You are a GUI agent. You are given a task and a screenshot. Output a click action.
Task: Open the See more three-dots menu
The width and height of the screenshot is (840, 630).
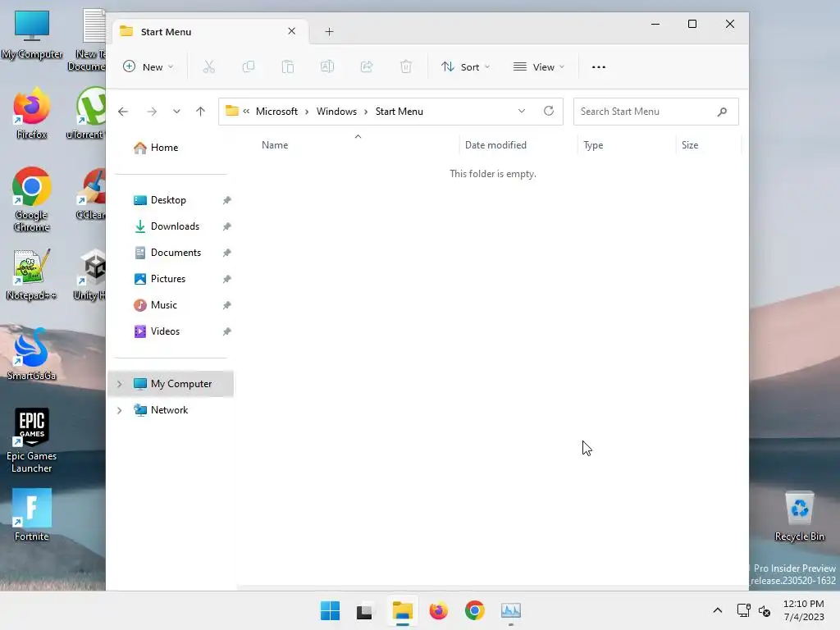coord(598,67)
